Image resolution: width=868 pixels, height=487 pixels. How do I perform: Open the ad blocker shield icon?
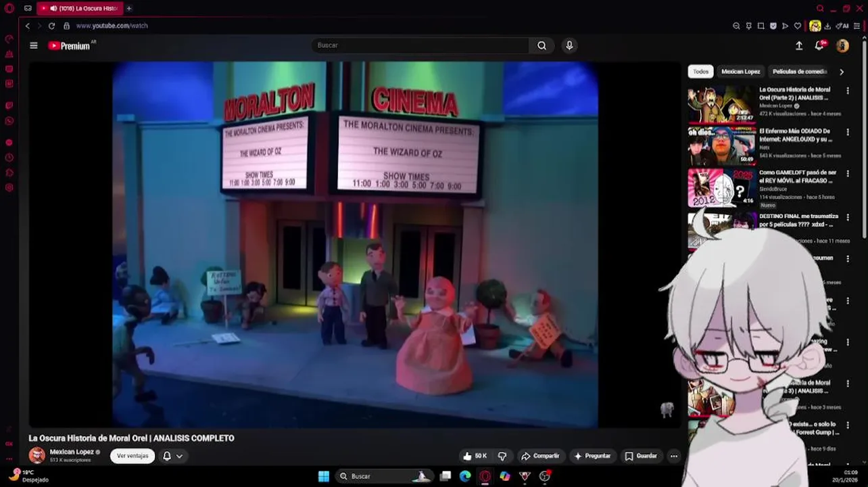tap(773, 26)
